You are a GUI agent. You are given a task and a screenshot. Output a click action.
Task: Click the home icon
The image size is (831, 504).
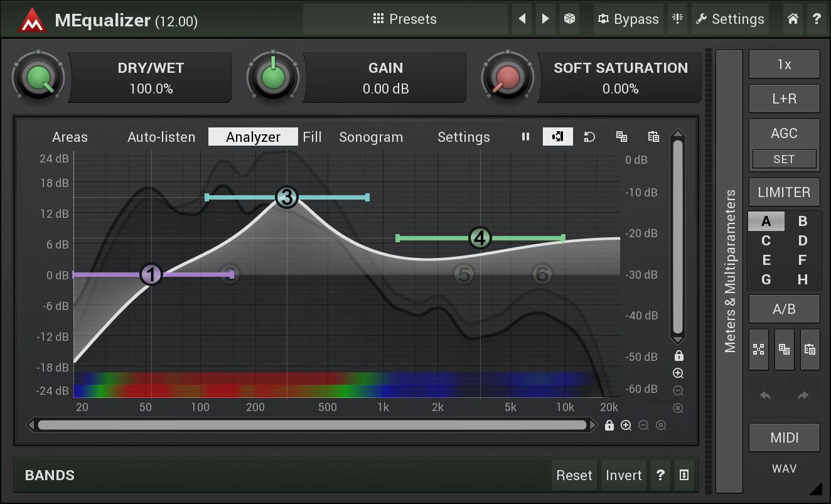pos(793,19)
